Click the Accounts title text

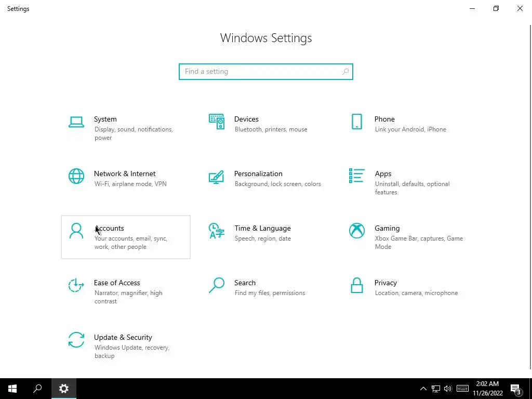[109, 229]
